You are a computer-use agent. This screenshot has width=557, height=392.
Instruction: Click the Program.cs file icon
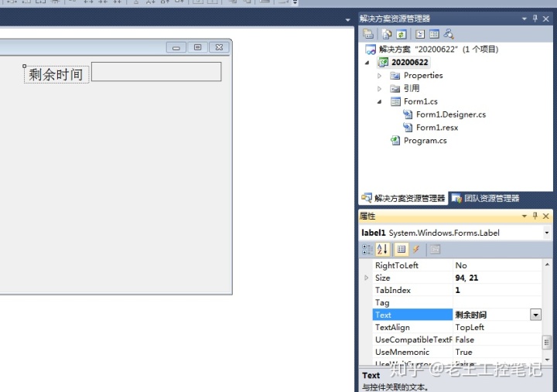click(395, 141)
